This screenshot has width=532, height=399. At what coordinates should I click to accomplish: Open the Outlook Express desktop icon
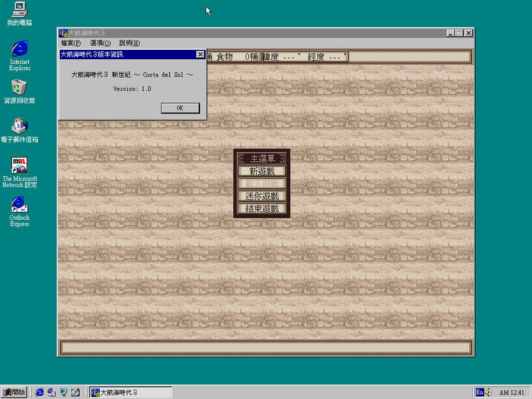(x=19, y=211)
